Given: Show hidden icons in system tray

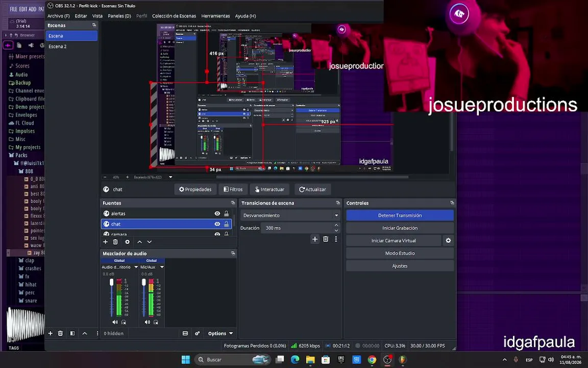Looking at the screenshot, I should (504, 360).
